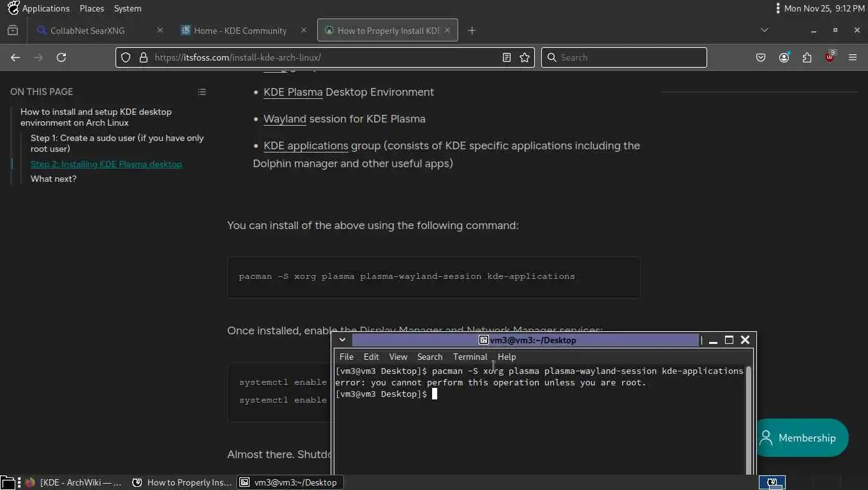Click the pacman -S xorg plasma code block
The image size is (868, 490).
(433, 277)
